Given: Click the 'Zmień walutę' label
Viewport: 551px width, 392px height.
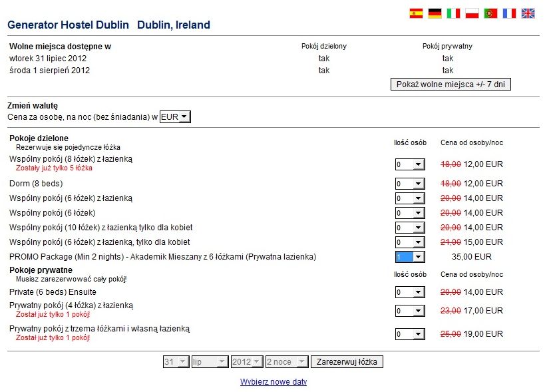Looking at the screenshot, I should point(33,105).
